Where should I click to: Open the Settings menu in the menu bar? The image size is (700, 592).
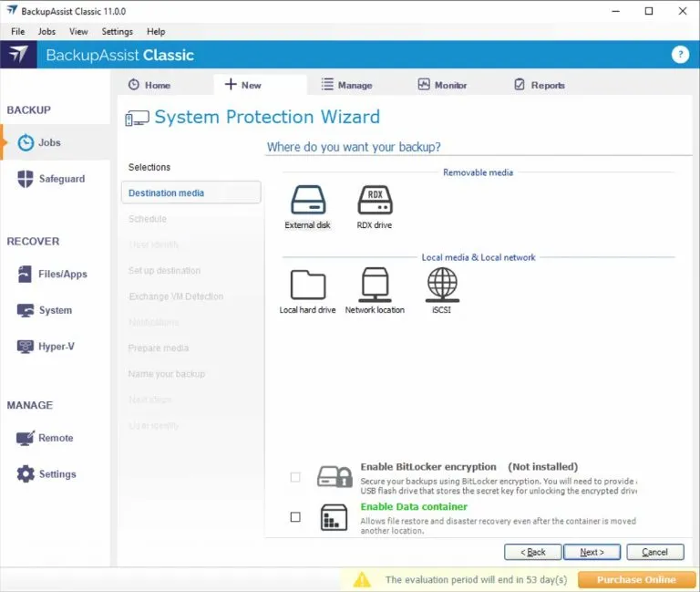tap(117, 31)
